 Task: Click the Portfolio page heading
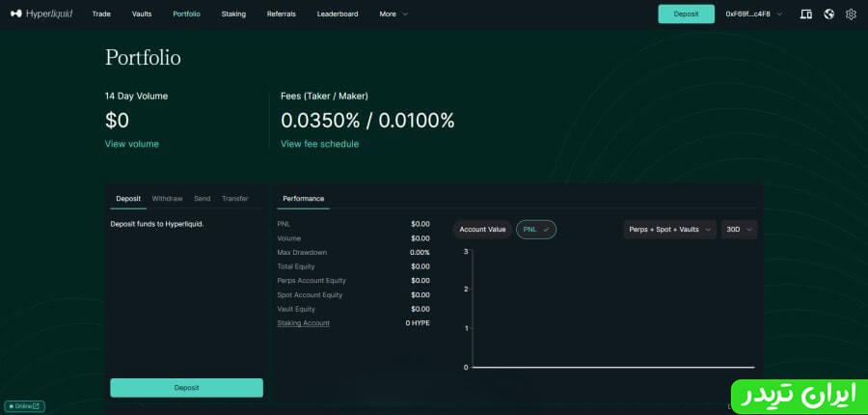click(143, 58)
